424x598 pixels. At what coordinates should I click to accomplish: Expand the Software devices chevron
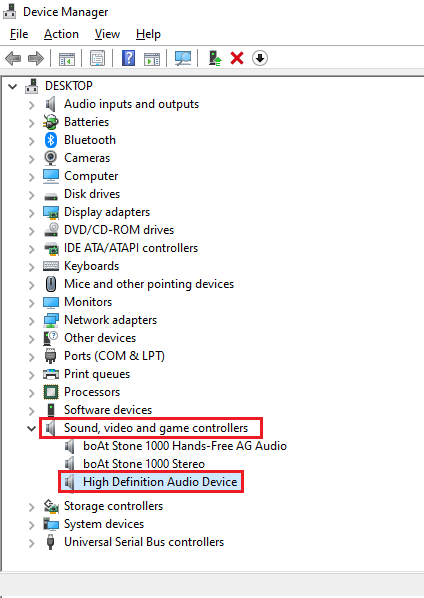tap(32, 410)
